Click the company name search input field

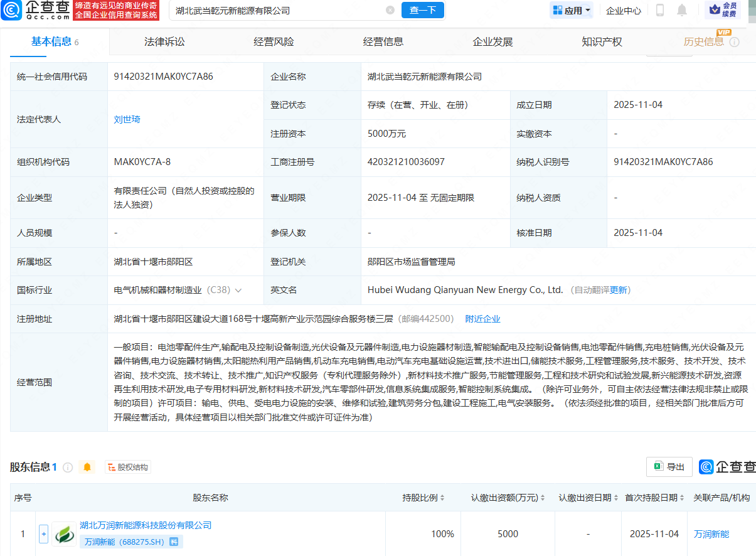click(276, 11)
